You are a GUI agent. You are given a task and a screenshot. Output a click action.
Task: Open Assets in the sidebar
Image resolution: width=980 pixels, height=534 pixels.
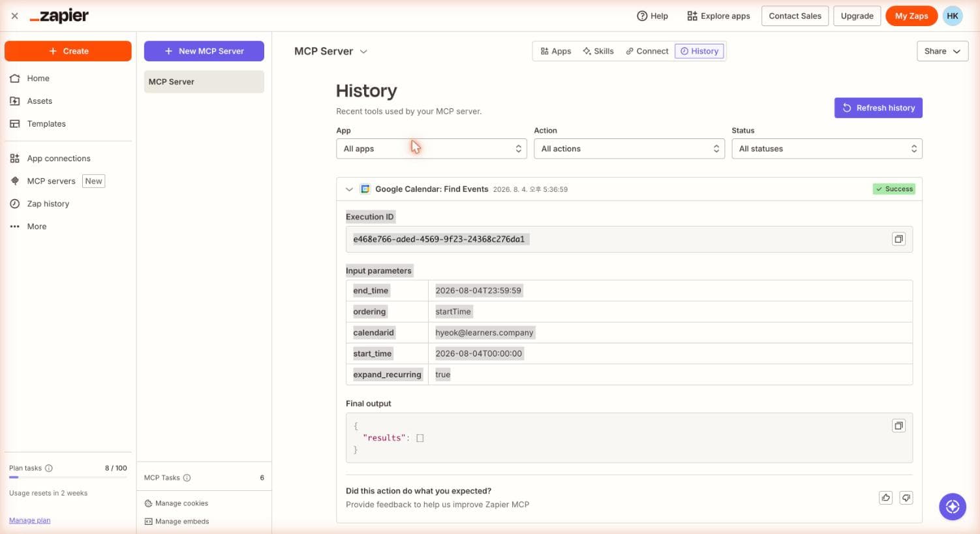pos(39,101)
